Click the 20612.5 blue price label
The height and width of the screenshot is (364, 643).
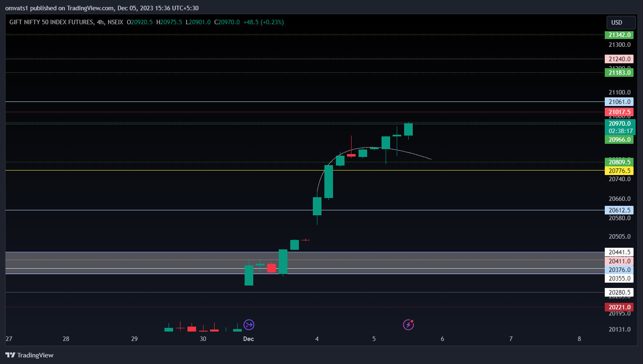click(x=619, y=210)
